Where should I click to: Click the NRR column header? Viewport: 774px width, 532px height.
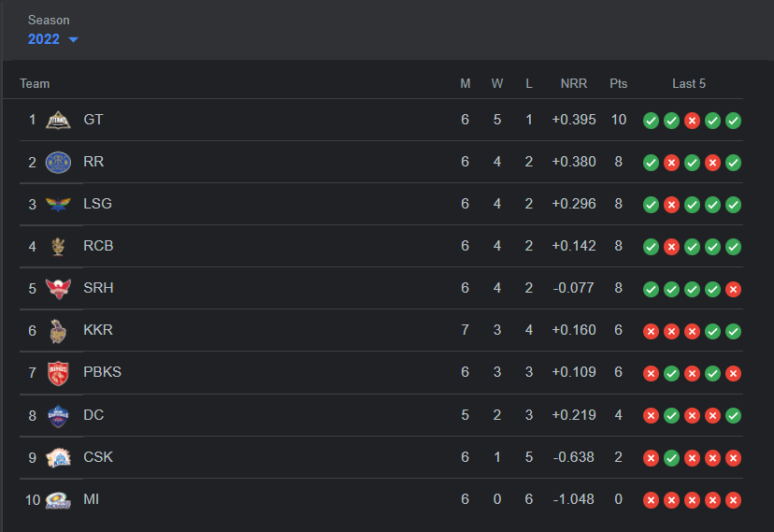click(x=573, y=84)
